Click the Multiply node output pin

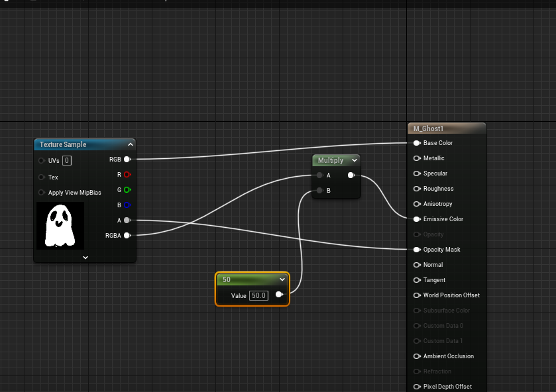(351, 175)
